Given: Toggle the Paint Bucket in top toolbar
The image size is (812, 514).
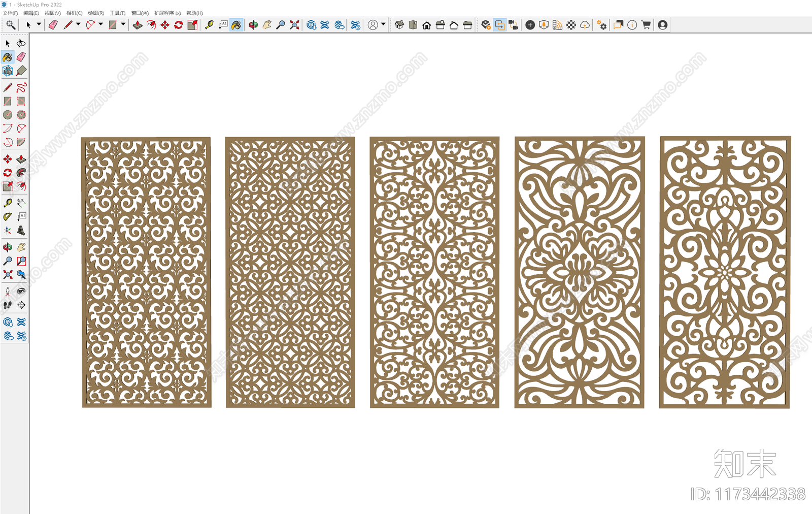Looking at the screenshot, I should click(236, 25).
